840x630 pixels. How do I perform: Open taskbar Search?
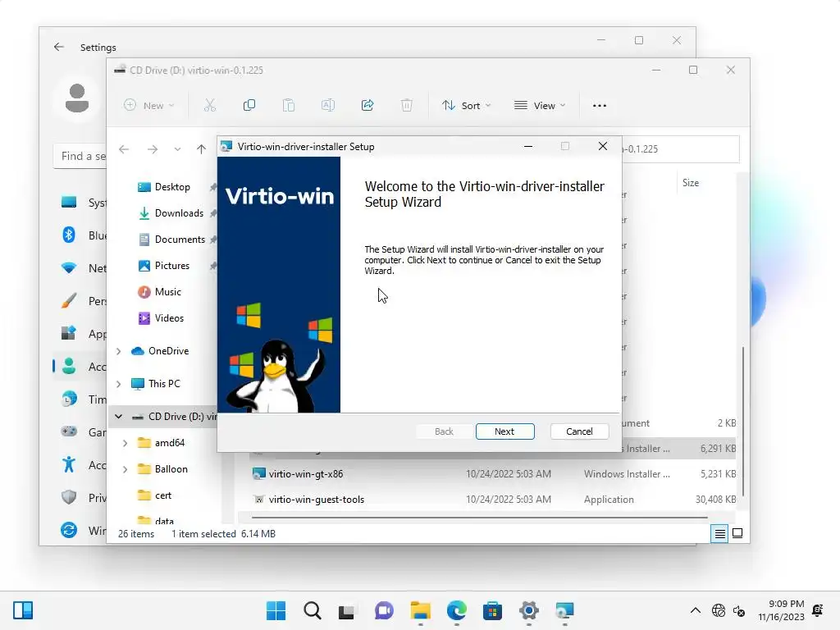[x=313, y=610]
